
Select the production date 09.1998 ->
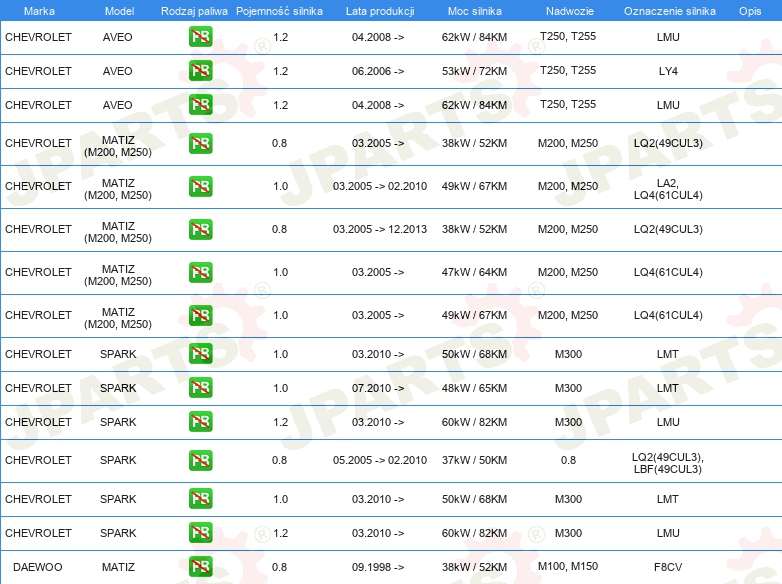378,567
